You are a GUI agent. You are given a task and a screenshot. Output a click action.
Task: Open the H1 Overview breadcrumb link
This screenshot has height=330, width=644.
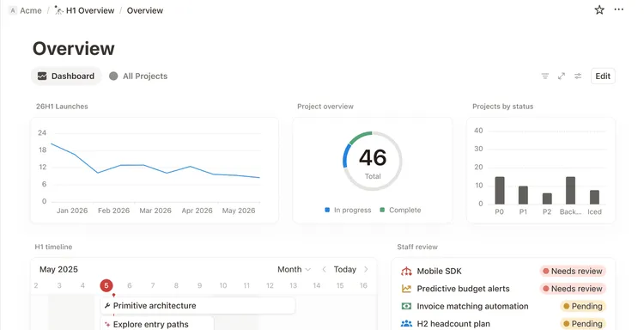pyautogui.click(x=90, y=10)
